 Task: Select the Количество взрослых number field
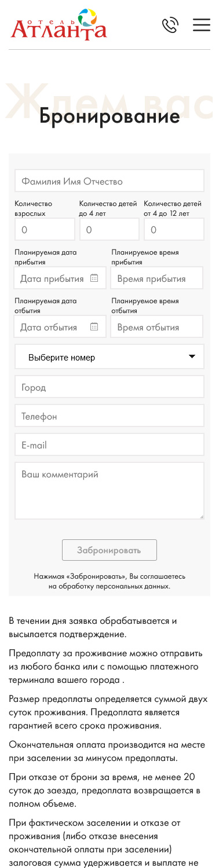(45, 229)
